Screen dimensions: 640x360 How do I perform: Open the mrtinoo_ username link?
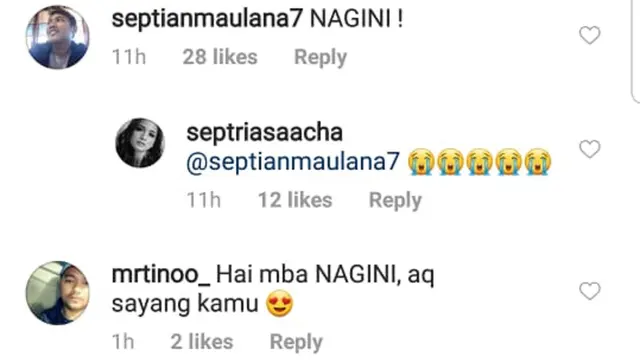(x=160, y=274)
